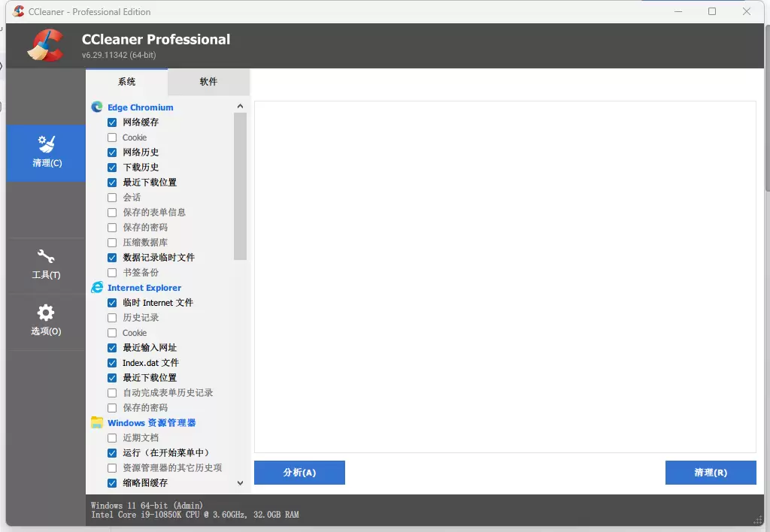Uncheck 缩略图缓存 checkbox

[112, 483]
